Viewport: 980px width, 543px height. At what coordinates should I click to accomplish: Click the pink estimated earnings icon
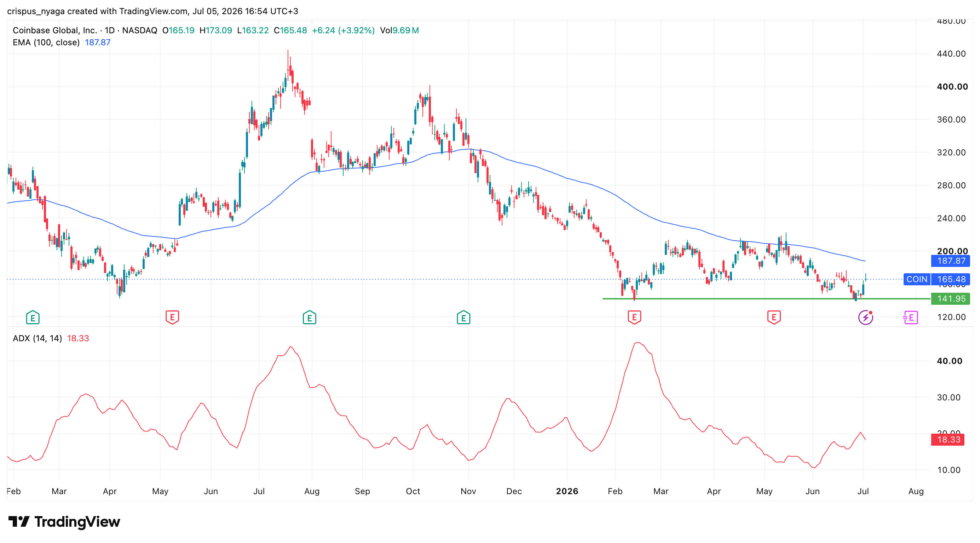coord(910,318)
